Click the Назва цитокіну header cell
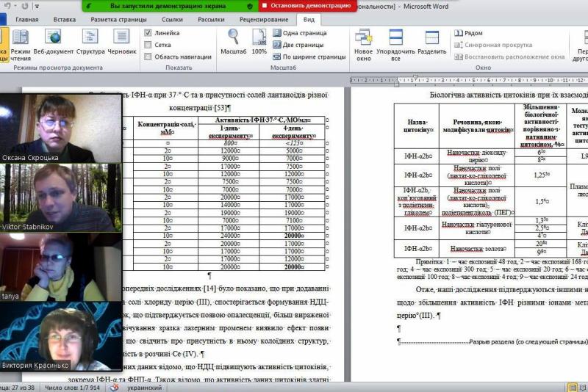The width and height of the screenshot is (588, 392). 417,126
